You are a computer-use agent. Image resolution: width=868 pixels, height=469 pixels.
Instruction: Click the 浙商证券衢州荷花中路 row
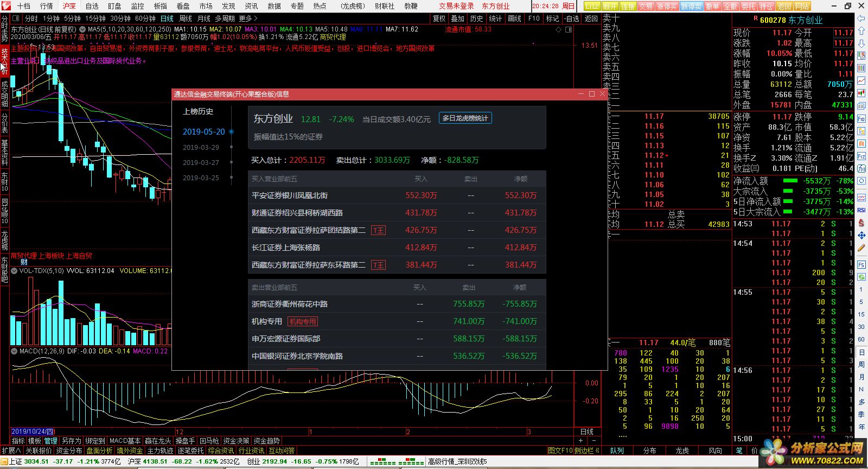click(397, 304)
